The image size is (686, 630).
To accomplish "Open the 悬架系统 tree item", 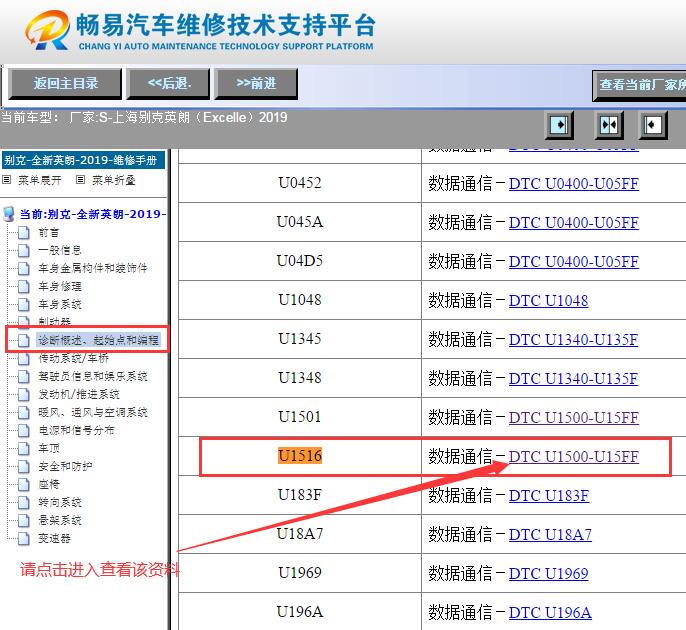I will 60,521.
